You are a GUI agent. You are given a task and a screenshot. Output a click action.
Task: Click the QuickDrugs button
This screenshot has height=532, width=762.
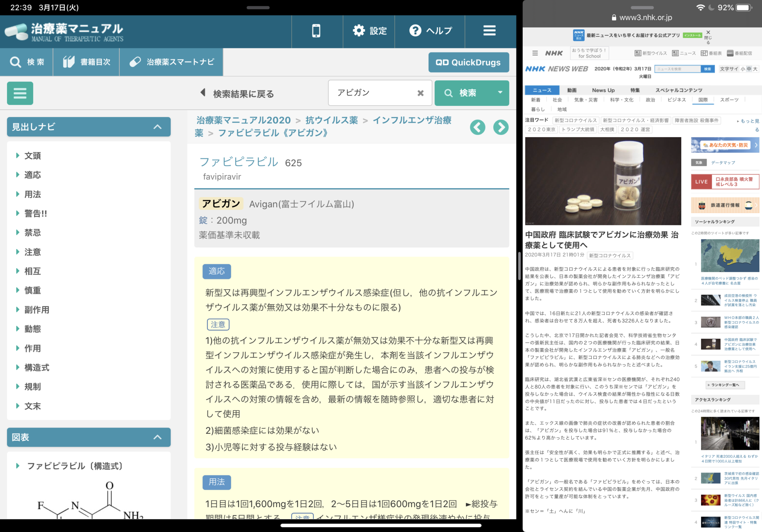click(468, 62)
